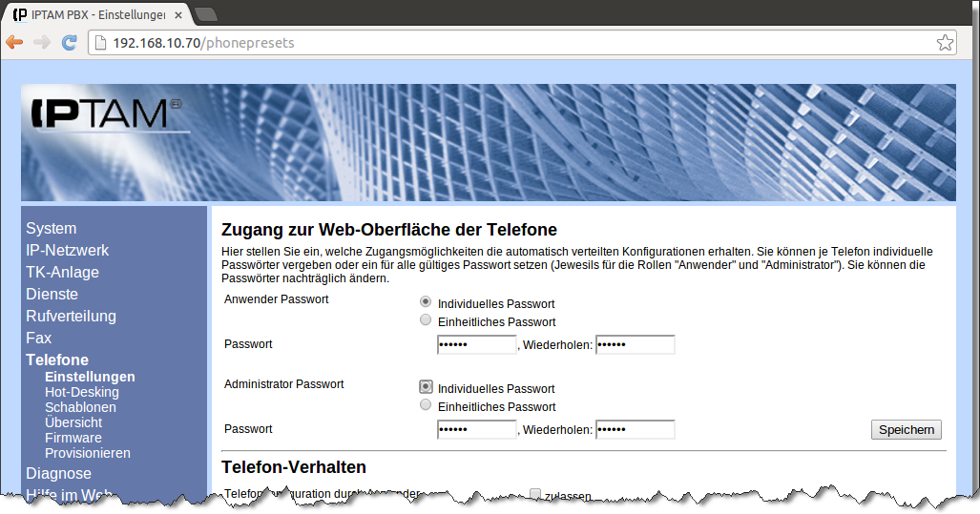Bookmark page with the star icon

click(x=944, y=43)
